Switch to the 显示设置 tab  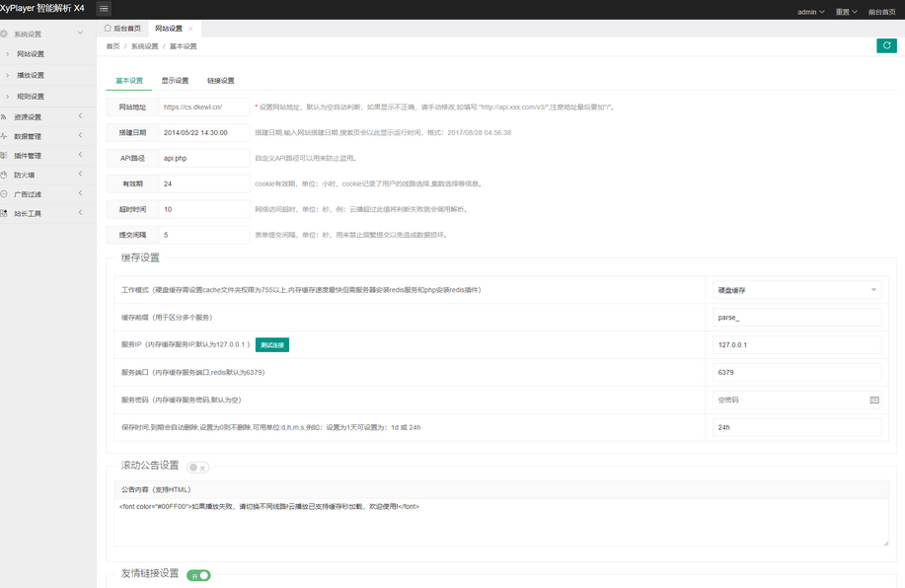click(x=175, y=81)
